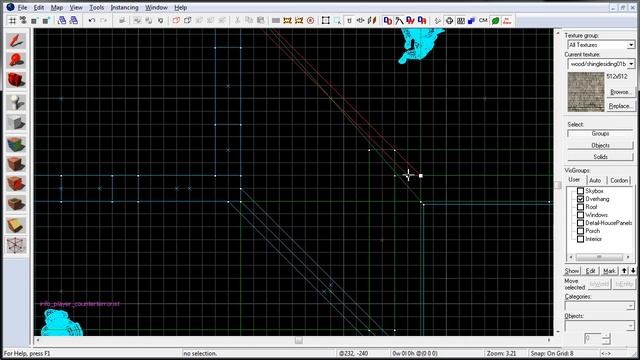
Task: Click the first red-blue Cordon toolbar icon
Action: click(388, 20)
